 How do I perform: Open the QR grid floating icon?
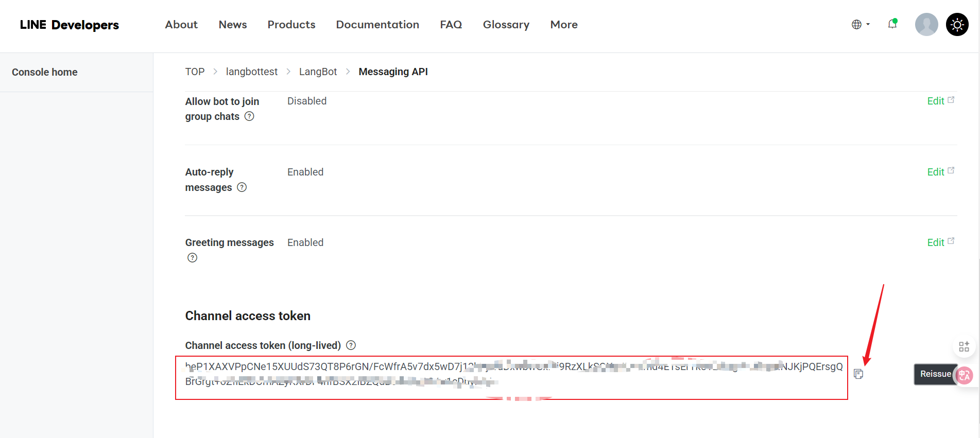[964, 347]
